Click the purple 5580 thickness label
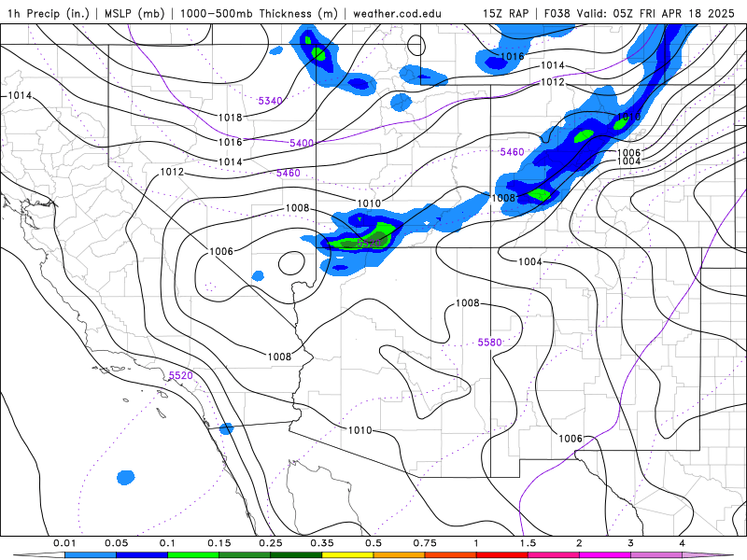Viewport: 747px width, 560px height. click(489, 343)
